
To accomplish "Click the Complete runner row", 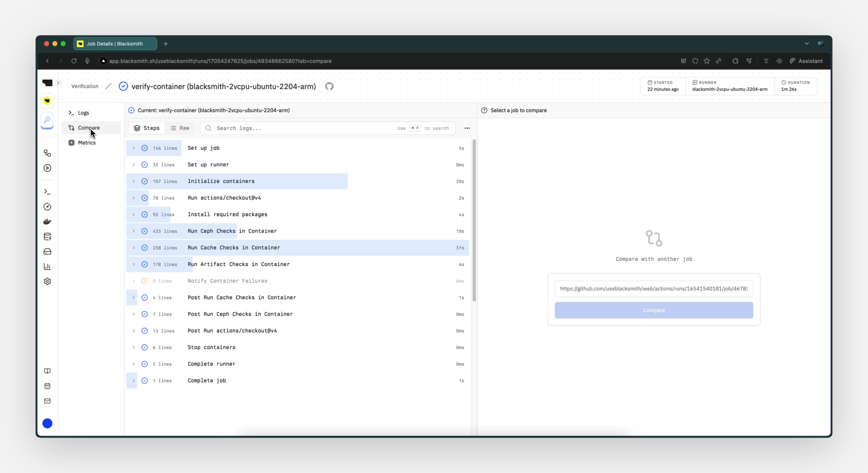I will [298, 364].
